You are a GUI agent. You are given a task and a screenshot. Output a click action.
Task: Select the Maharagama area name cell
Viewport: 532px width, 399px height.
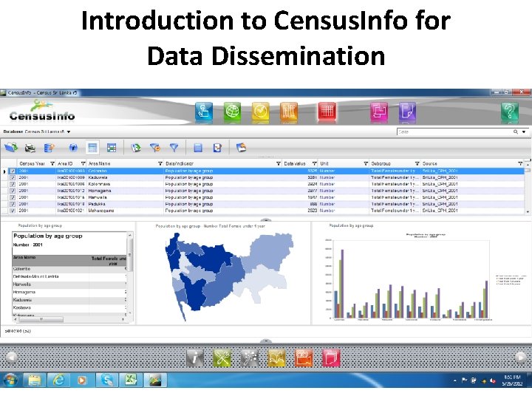point(125,211)
